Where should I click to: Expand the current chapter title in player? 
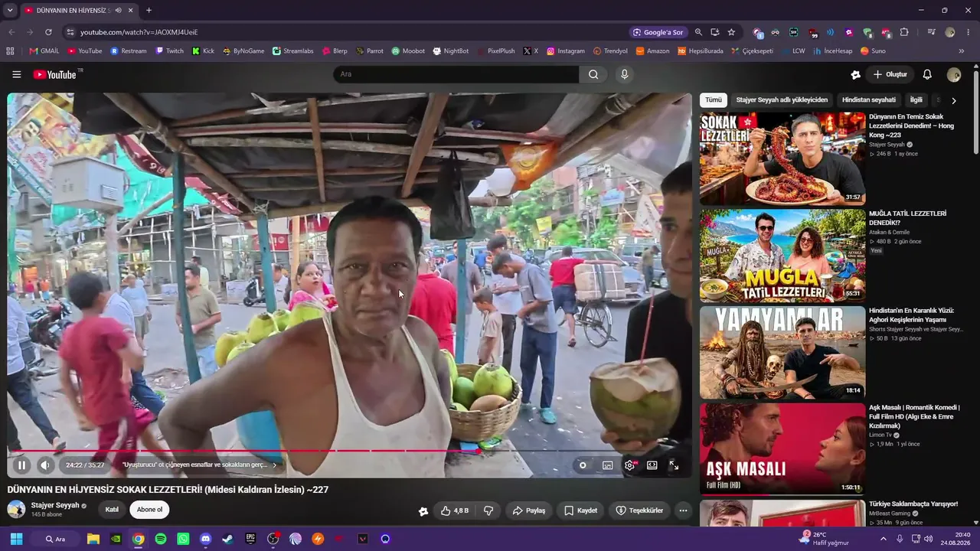click(200, 465)
